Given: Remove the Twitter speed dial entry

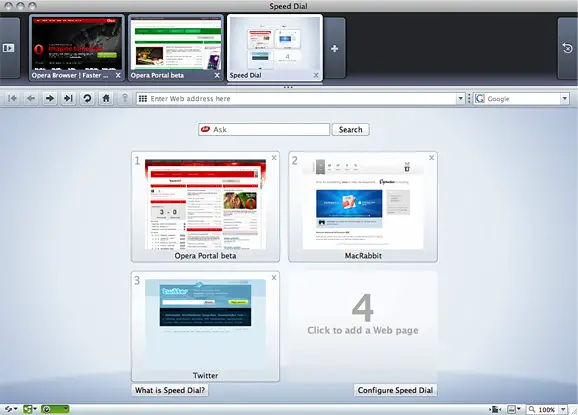Looking at the screenshot, I should (x=274, y=278).
